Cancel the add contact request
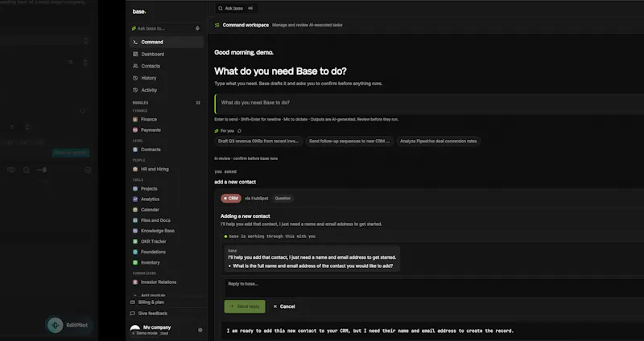 (x=284, y=306)
